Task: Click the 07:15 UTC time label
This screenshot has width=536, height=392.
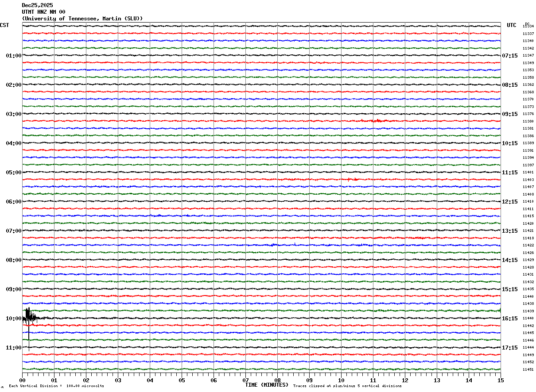Action: pyautogui.click(x=510, y=56)
